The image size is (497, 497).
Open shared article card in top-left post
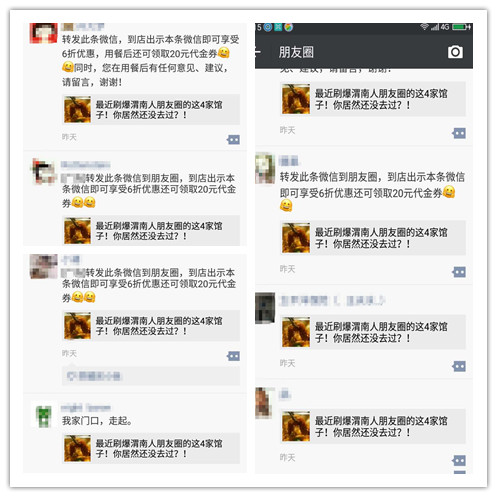click(x=151, y=110)
